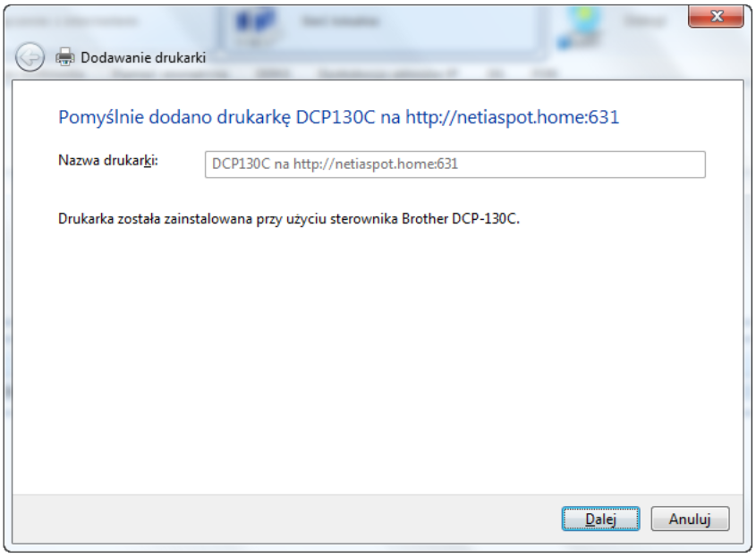Click the blue Pomyślnie dodano drukarkę heading
Viewport: 756px width, 557px height.
pos(338,117)
